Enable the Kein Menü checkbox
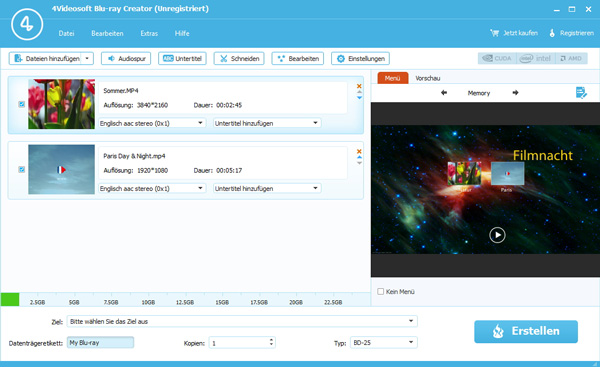Image resolution: width=600 pixels, height=367 pixels. [x=380, y=292]
